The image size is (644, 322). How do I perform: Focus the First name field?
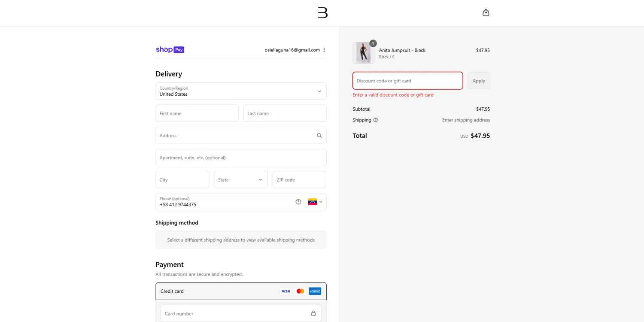point(197,113)
